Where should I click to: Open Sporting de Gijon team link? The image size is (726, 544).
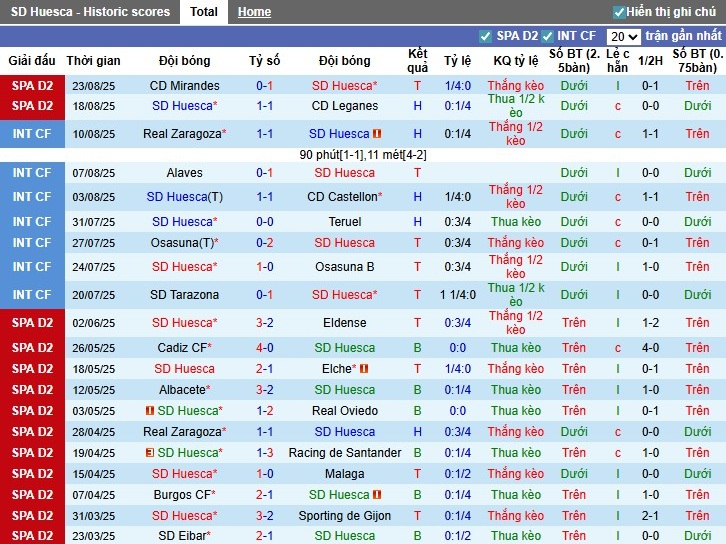click(x=344, y=515)
